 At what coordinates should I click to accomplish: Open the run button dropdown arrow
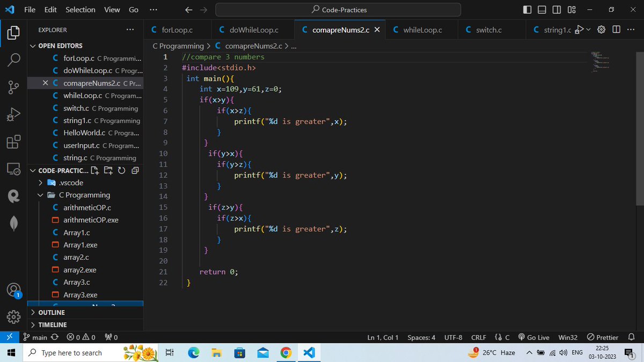pos(588,29)
